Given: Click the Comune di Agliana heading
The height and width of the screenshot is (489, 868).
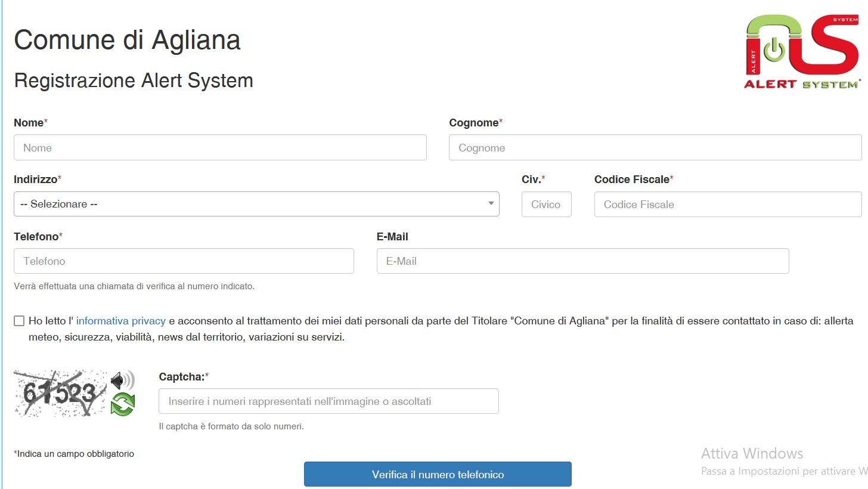Looking at the screenshot, I should (x=127, y=41).
